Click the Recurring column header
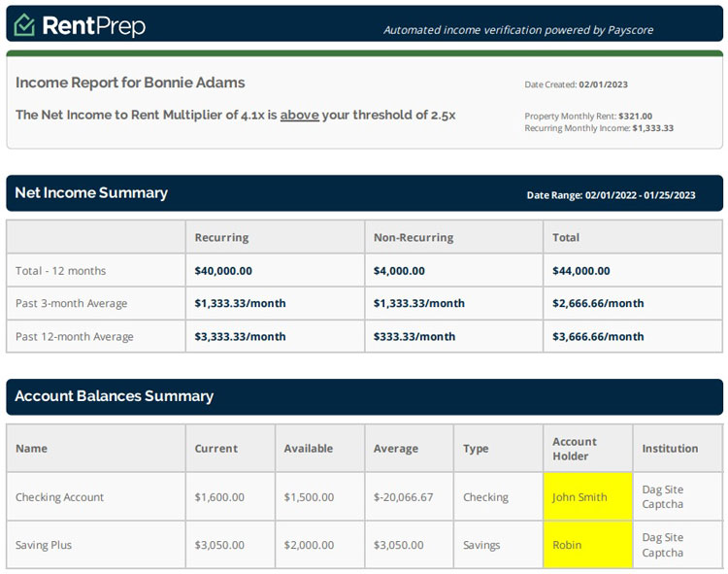The width and height of the screenshot is (728, 574). pyautogui.click(x=221, y=237)
